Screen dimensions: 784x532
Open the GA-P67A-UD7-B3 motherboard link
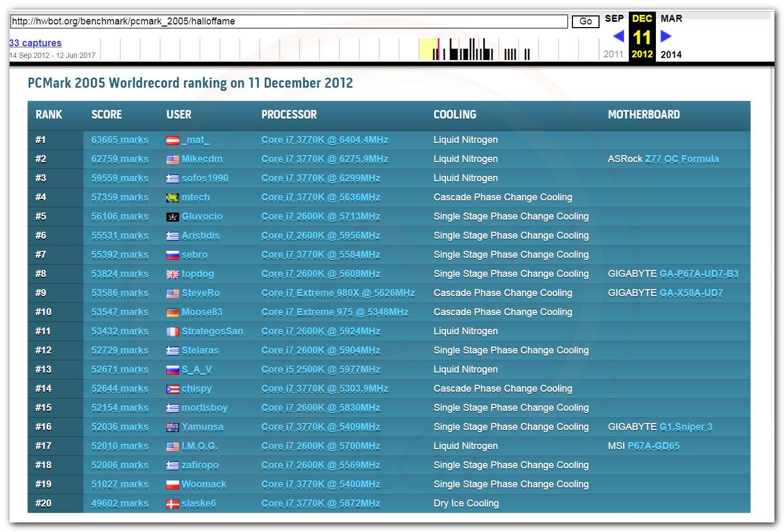(x=698, y=274)
